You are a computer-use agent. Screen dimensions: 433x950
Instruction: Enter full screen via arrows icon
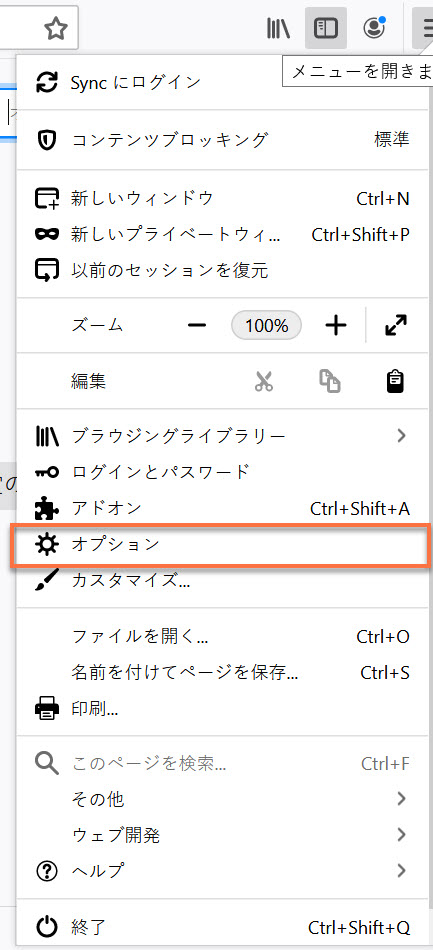click(x=395, y=326)
